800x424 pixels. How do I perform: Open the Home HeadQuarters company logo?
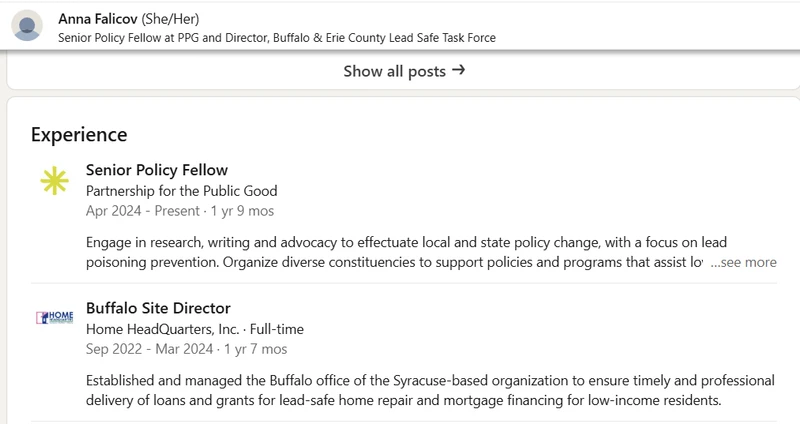(x=55, y=317)
